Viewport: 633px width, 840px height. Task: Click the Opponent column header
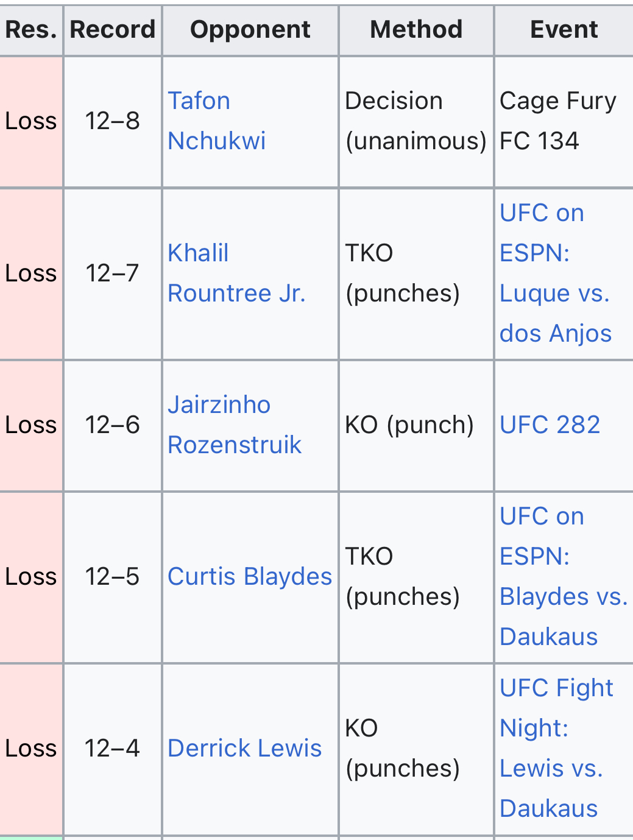pyautogui.click(x=250, y=30)
